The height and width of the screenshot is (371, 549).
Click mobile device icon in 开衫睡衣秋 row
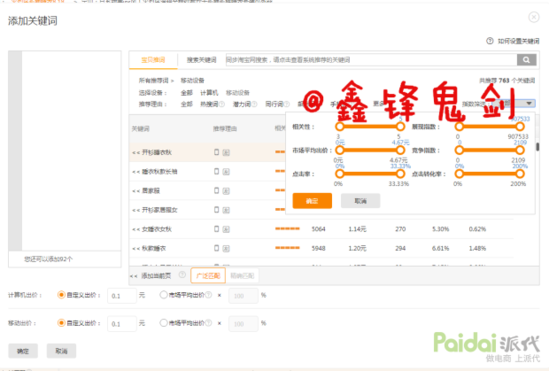(216, 152)
